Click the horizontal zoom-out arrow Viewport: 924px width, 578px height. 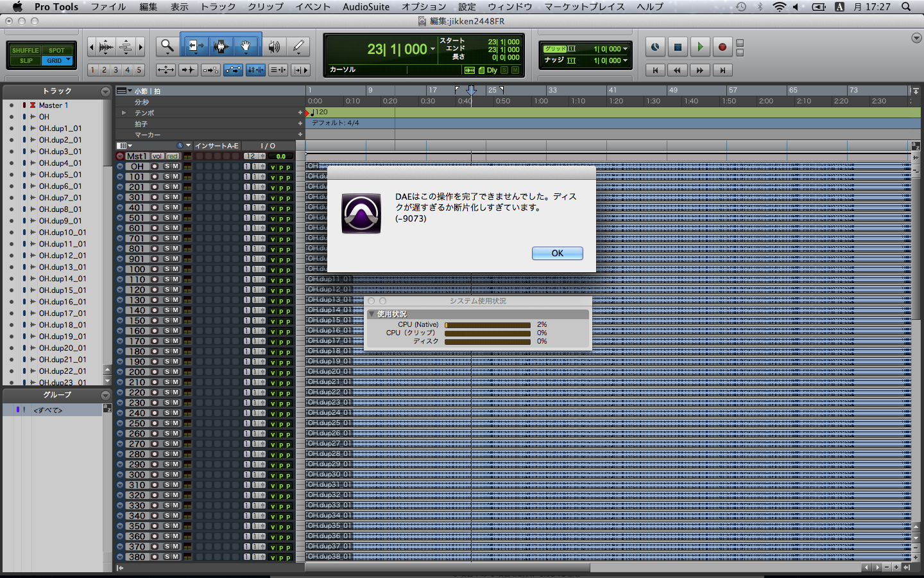click(x=91, y=47)
